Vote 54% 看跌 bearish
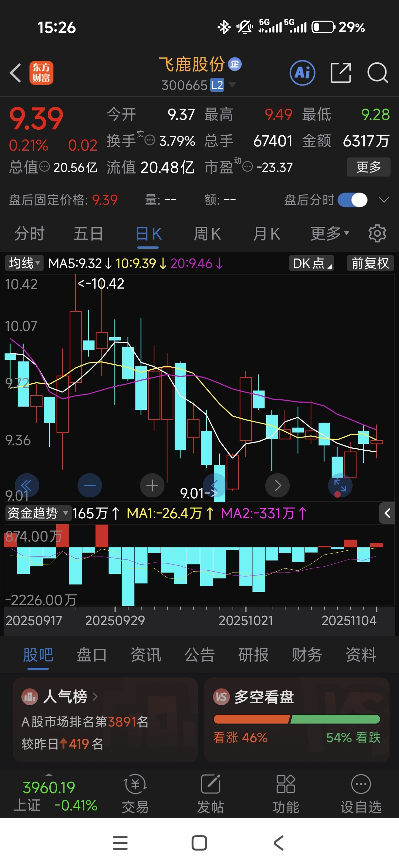This screenshot has height=868, width=399. click(354, 738)
